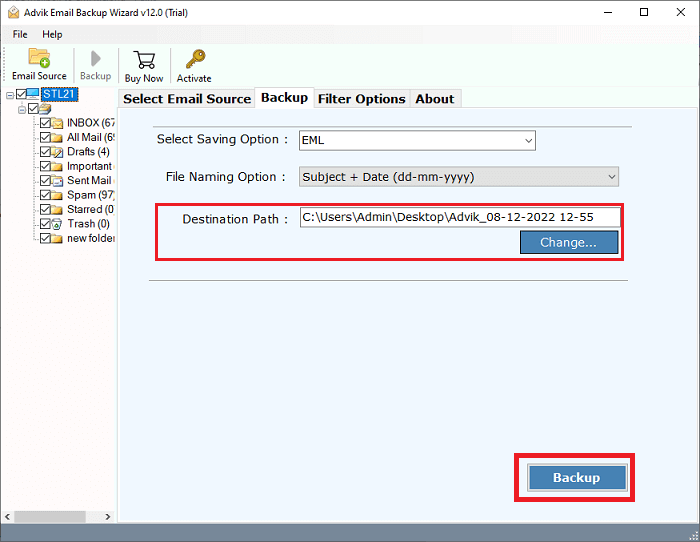Viewport: 700px width, 542px height.
Task: Click the Email Source toolbar icon
Action: pyautogui.click(x=39, y=58)
